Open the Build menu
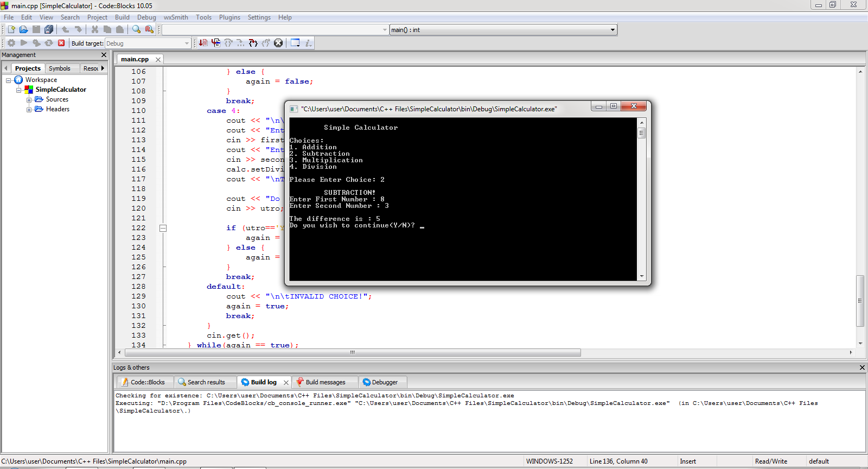This screenshot has width=868, height=469. [122, 17]
